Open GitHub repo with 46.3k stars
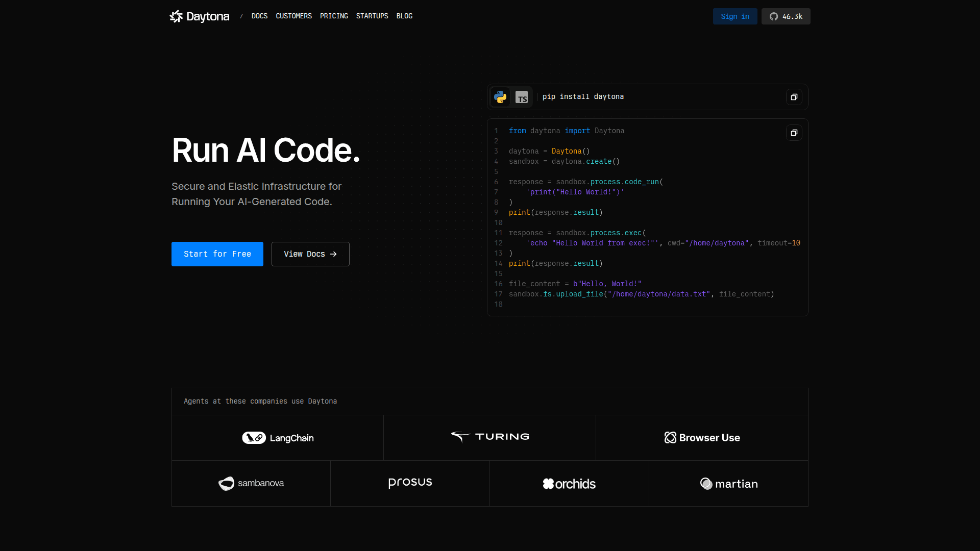 (786, 16)
